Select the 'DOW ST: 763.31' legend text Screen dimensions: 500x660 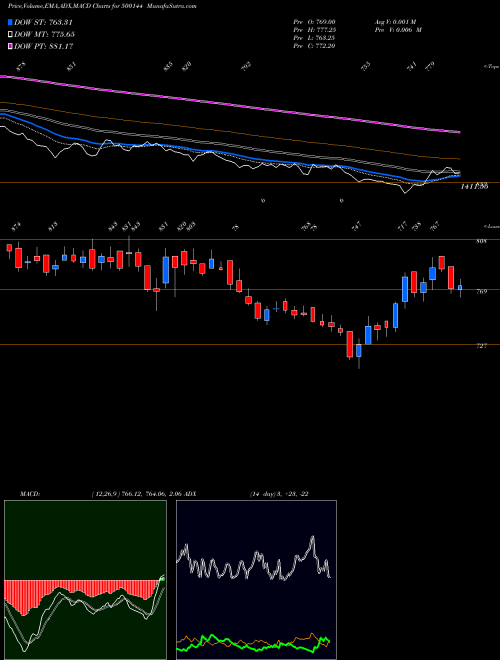coord(44,22)
